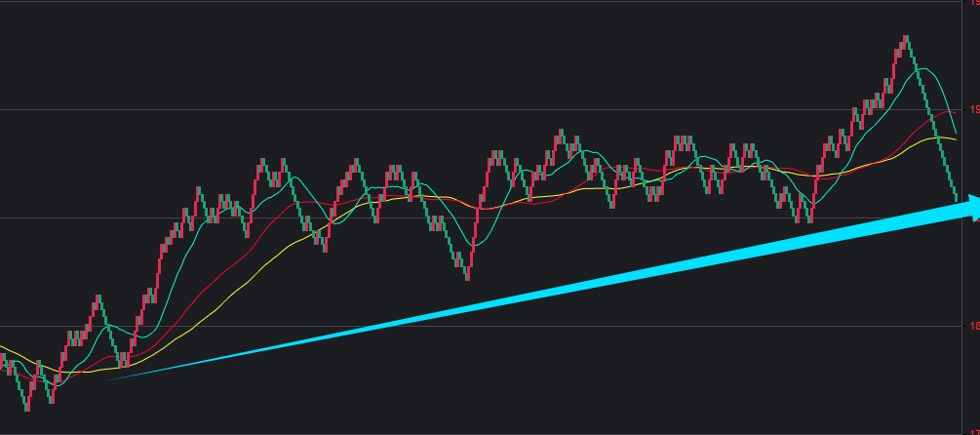The height and width of the screenshot is (435, 980).
Task: Click the right end of the red moving average
Action: click(956, 112)
